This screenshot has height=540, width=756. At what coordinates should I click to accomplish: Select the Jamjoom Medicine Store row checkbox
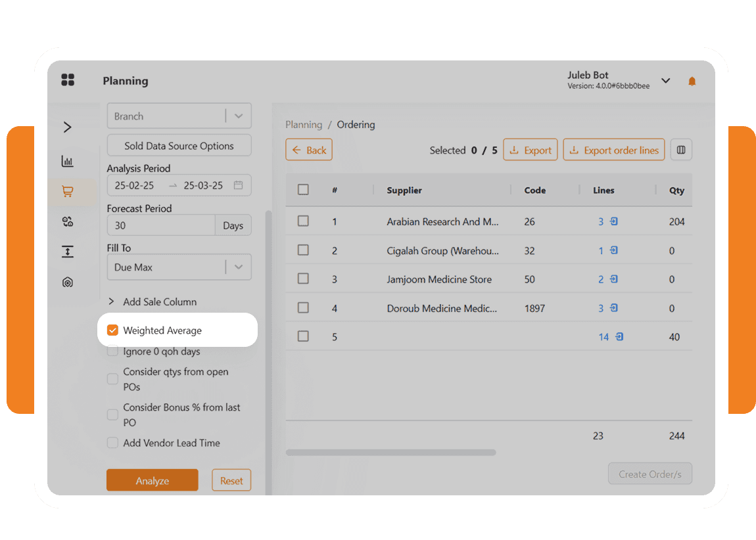tap(303, 279)
